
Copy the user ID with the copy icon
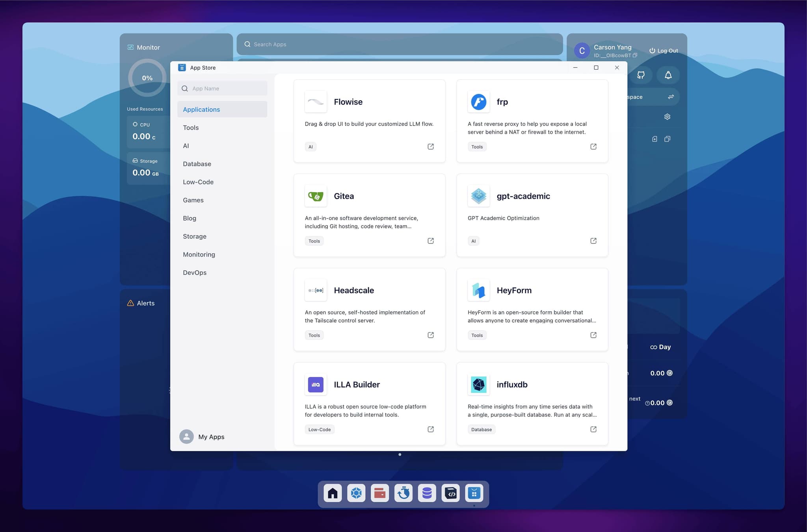click(x=635, y=56)
